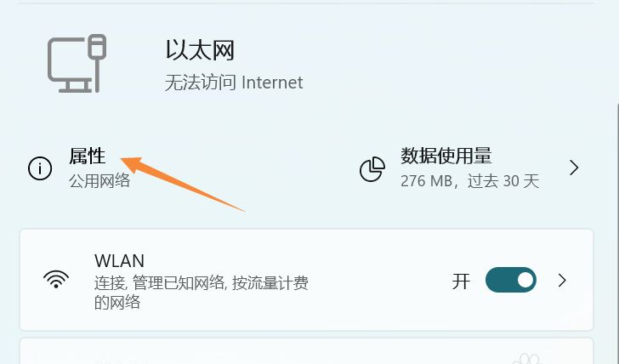Open the 数据使用量 section
Viewport: 619px width, 364px height.
coord(446,156)
